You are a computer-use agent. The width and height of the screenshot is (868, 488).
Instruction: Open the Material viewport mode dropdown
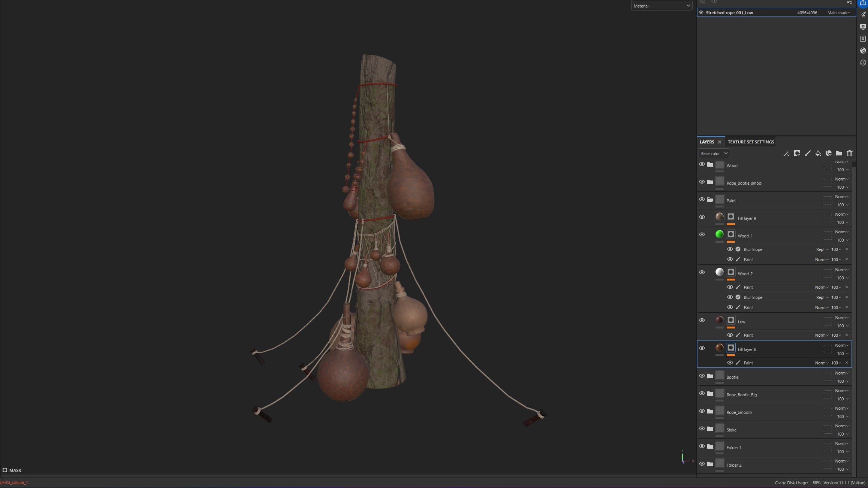pos(661,6)
